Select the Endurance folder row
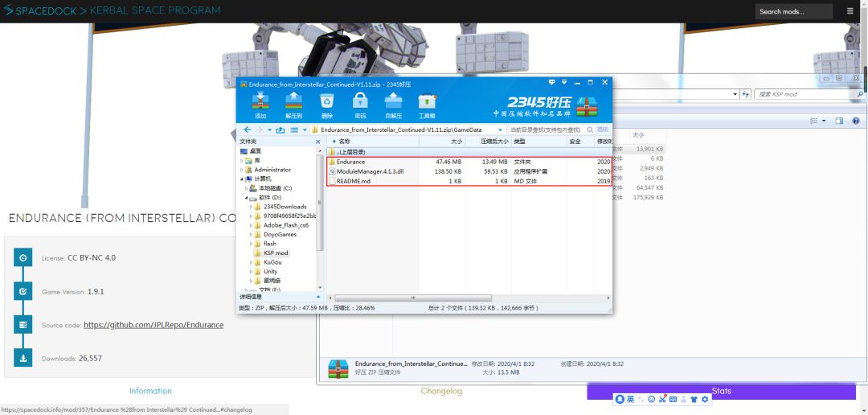Image resolution: width=868 pixels, height=415 pixels. coord(469,162)
